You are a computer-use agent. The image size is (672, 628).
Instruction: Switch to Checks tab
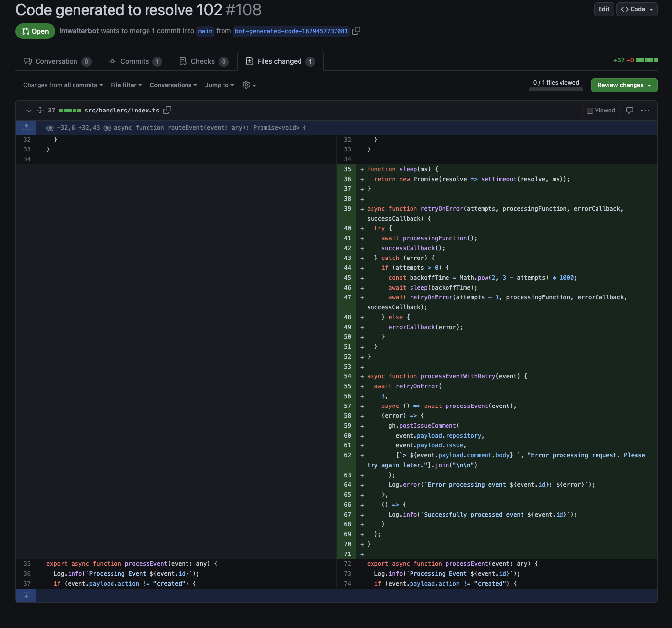tap(203, 61)
